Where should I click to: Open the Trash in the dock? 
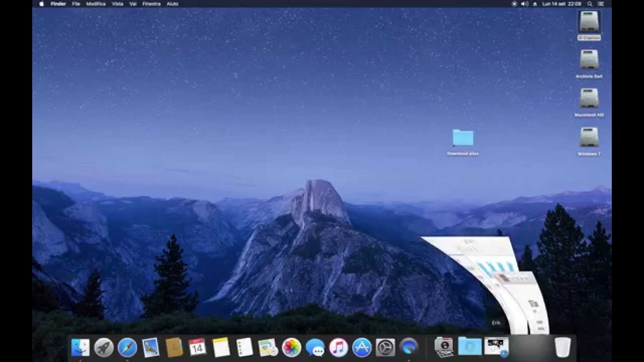(562, 347)
